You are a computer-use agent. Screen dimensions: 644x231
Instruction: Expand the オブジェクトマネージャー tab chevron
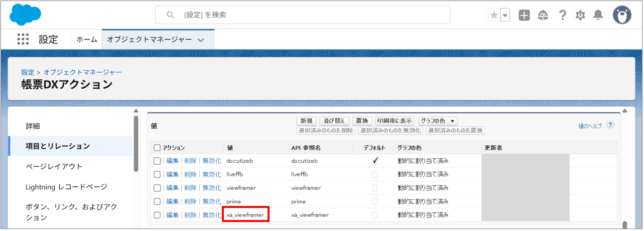point(201,40)
